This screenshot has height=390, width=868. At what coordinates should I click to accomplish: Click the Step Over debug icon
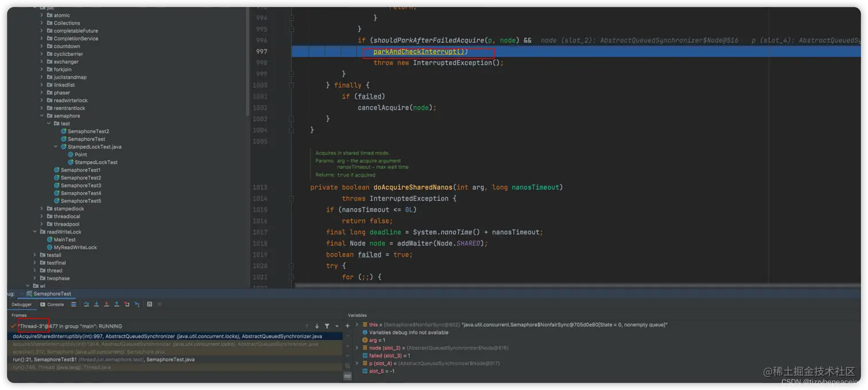86,305
